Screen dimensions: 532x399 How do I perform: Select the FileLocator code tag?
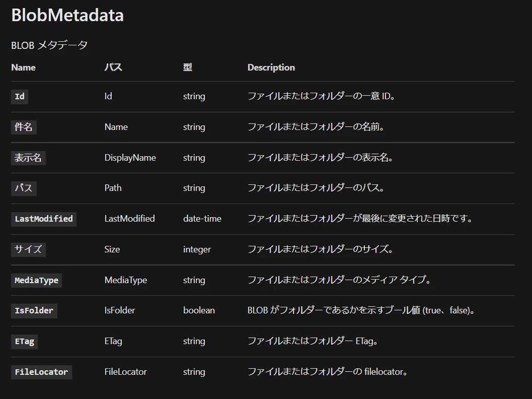(41, 372)
